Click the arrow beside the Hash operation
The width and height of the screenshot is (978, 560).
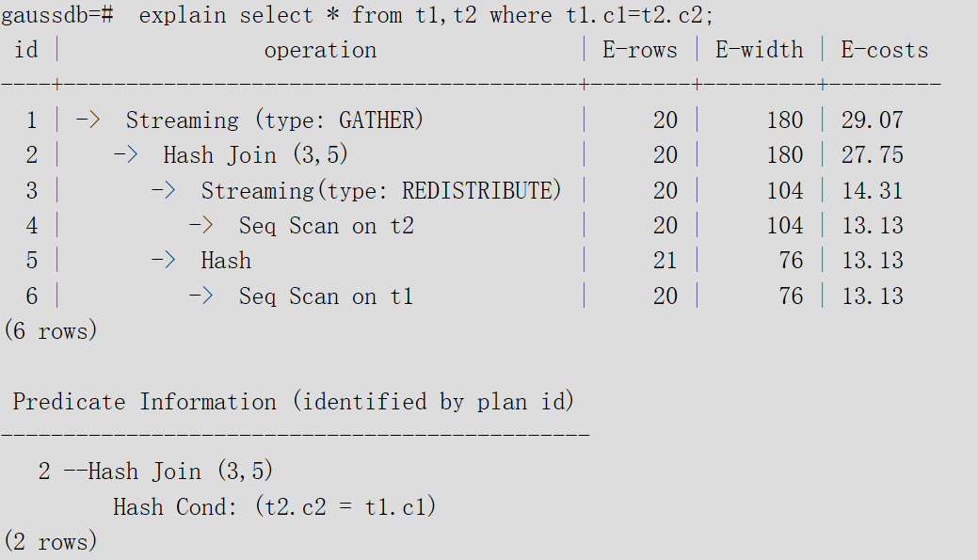(x=163, y=260)
